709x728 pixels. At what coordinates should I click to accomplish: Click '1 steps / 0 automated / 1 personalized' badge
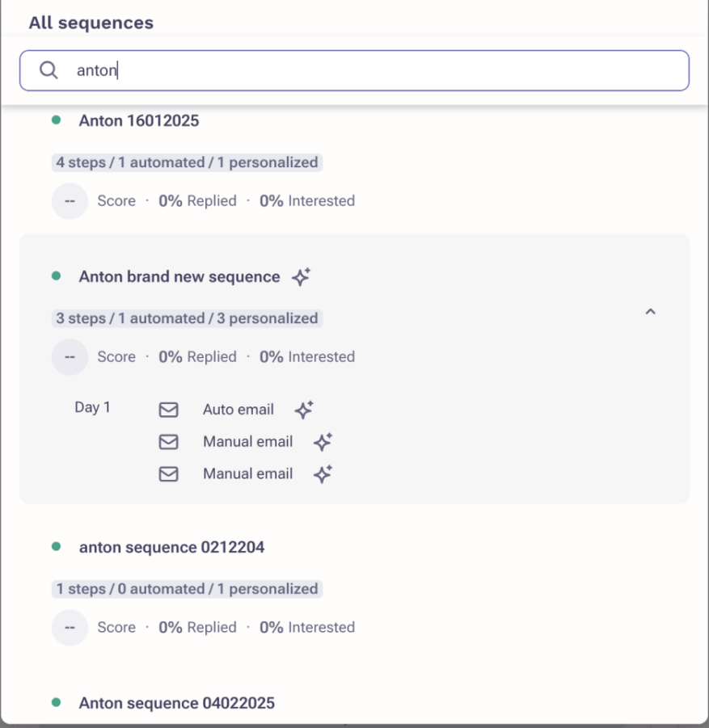[187, 589]
